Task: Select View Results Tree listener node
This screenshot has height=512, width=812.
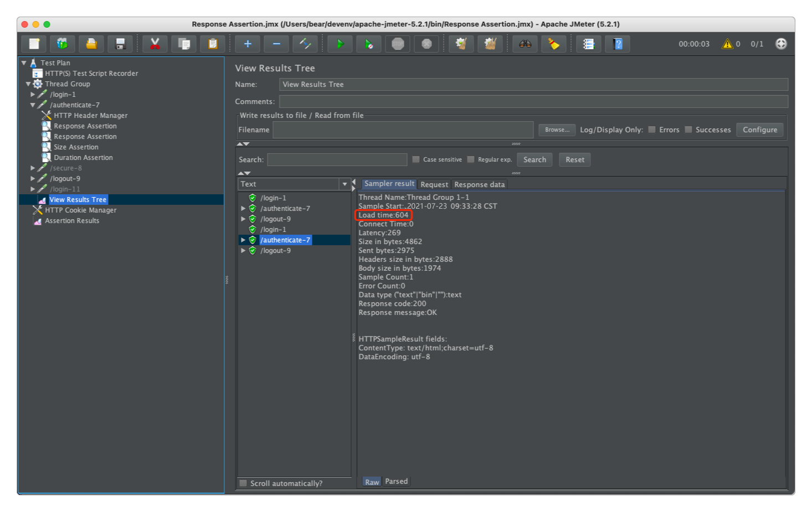Action: coord(78,200)
